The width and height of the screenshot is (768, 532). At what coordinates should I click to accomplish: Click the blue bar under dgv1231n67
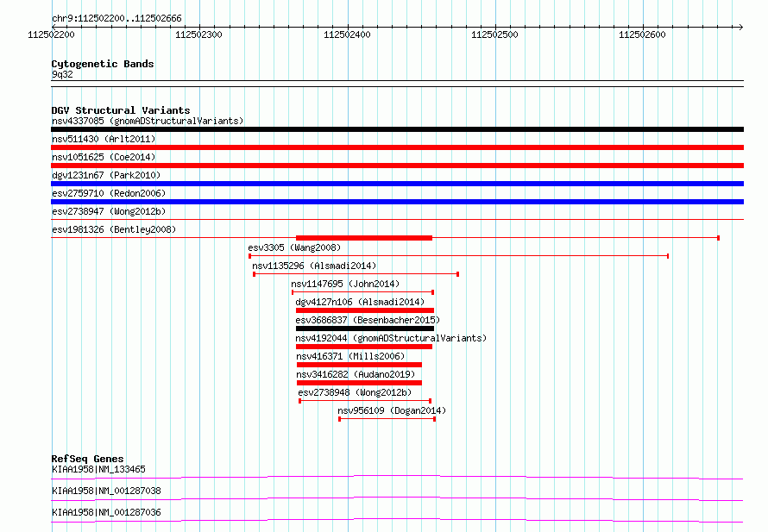point(397,184)
